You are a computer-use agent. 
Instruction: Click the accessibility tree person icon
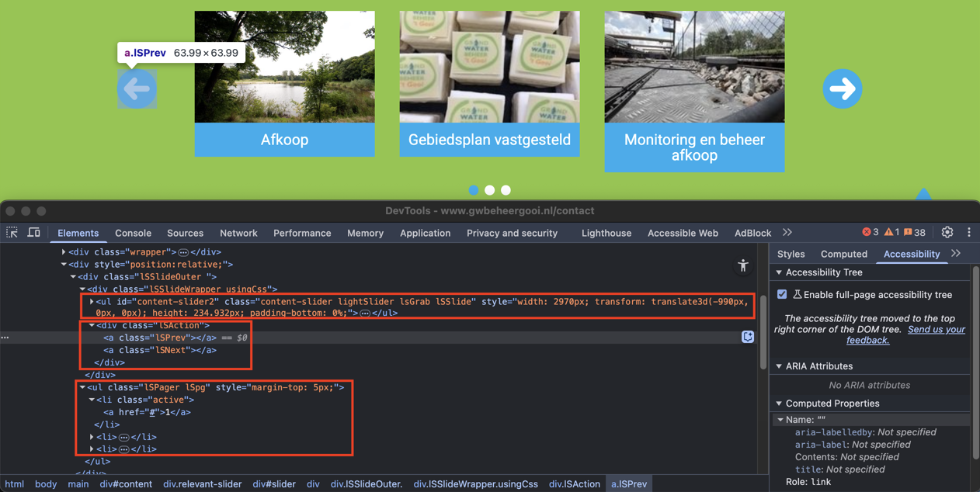[743, 266]
